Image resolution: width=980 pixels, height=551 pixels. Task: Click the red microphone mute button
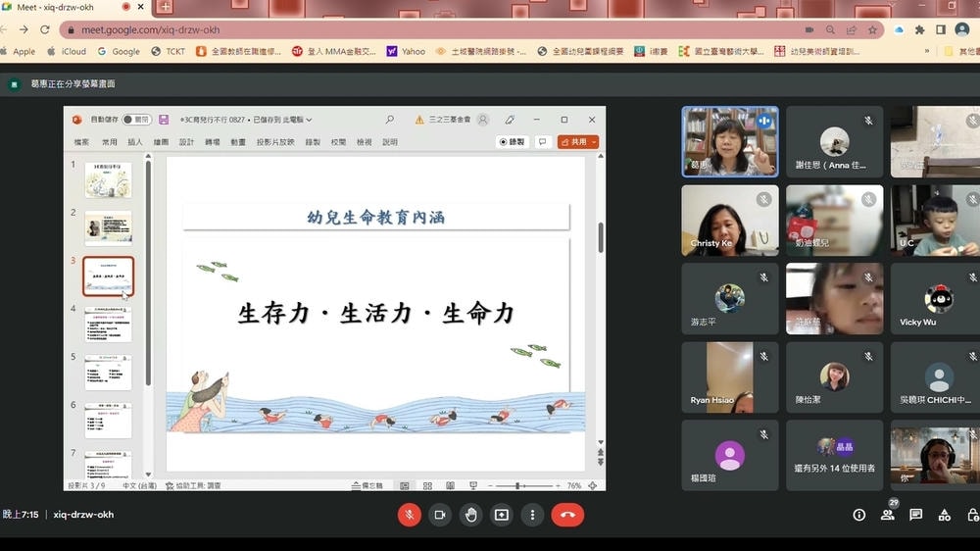(409, 515)
